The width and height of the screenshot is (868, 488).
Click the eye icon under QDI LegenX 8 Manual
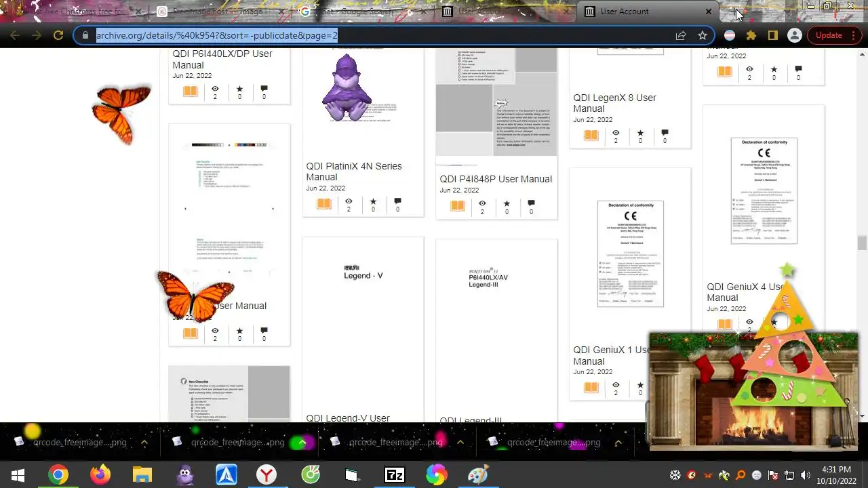616,133
